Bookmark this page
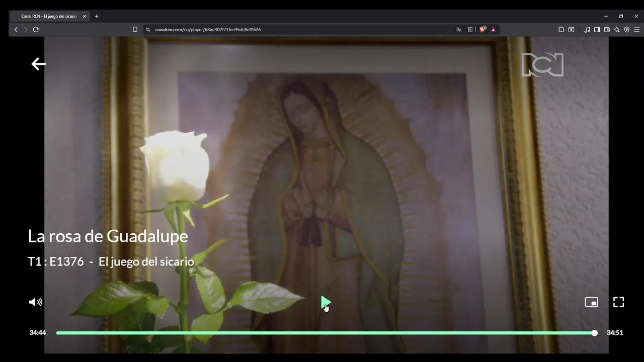Image resolution: width=644 pixels, height=362 pixels. coord(135,30)
